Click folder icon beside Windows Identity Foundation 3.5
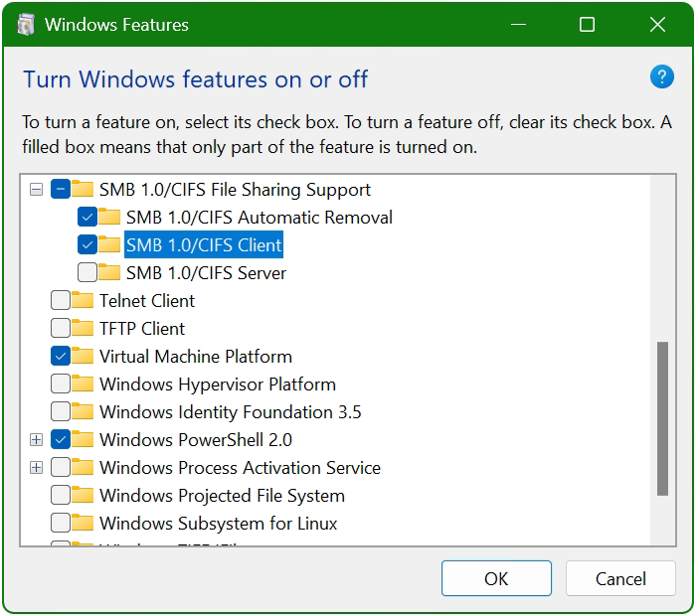Screen dimensions: 697x616 (83, 411)
